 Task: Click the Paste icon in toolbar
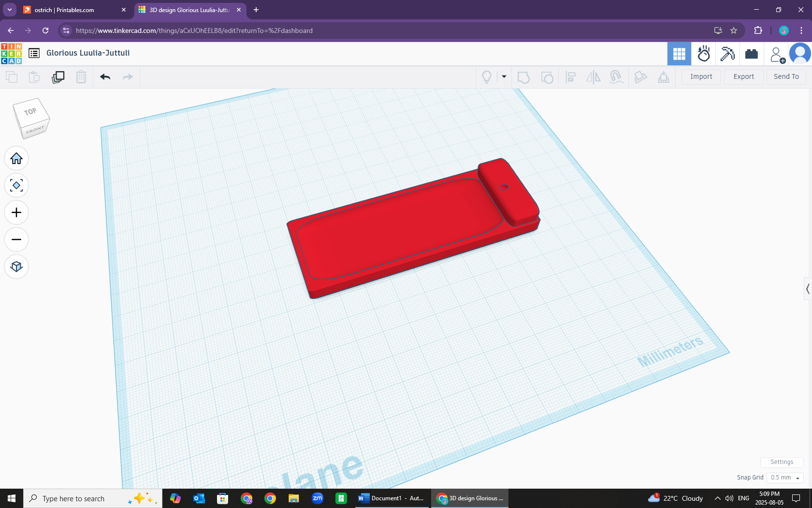click(34, 77)
